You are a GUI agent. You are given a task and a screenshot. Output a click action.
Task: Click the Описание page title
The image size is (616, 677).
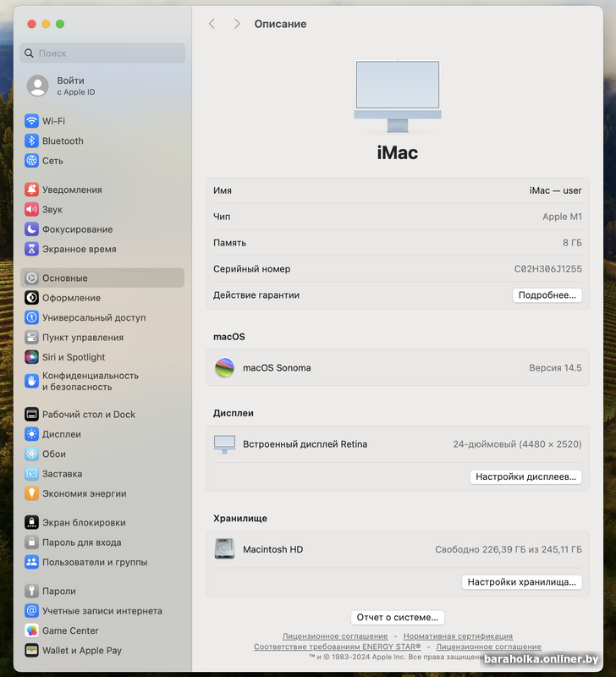[280, 24]
